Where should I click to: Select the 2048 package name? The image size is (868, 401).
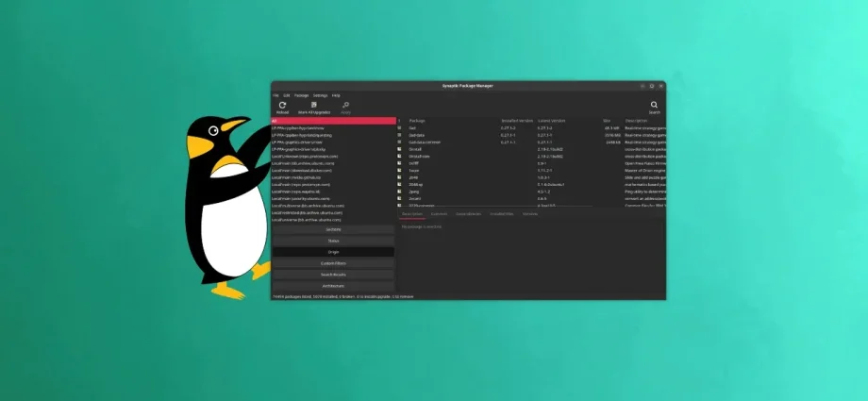tap(413, 177)
